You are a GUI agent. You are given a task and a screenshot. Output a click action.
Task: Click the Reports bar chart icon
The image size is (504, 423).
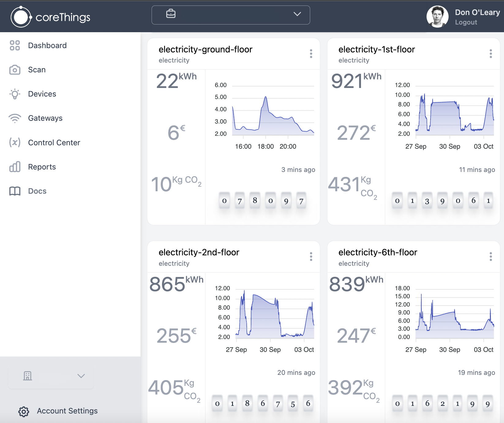[x=15, y=167]
